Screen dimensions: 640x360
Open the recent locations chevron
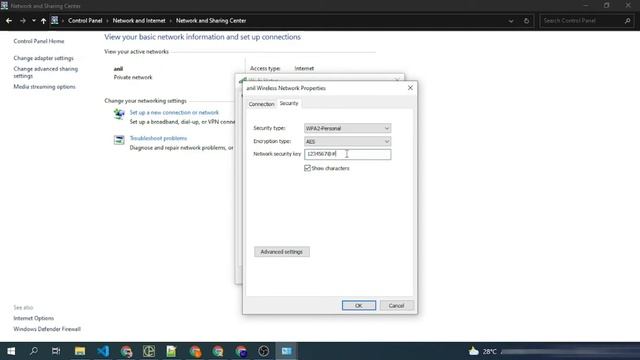pyautogui.click(x=33, y=20)
